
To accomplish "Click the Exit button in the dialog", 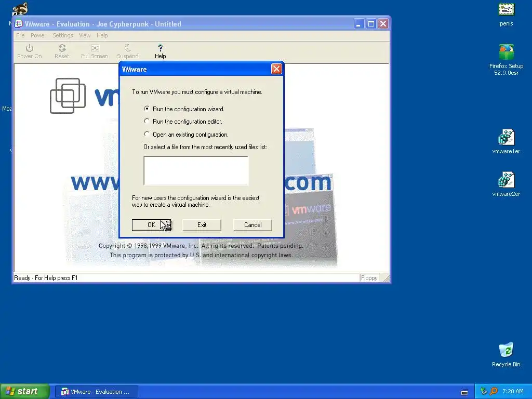I will coord(202,225).
